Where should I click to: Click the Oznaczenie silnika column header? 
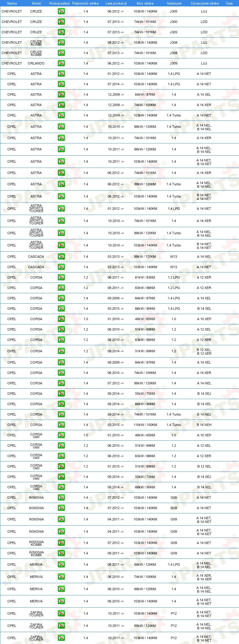click(x=205, y=3)
